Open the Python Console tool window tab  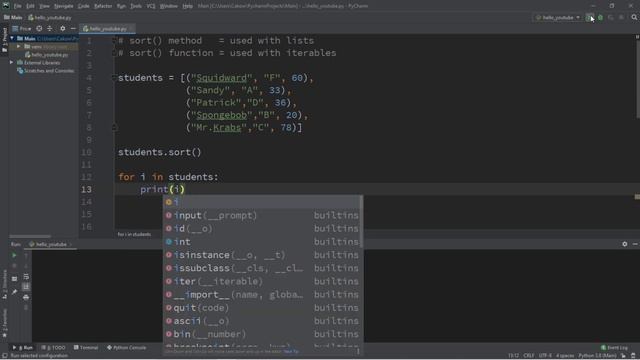[127, 348]
